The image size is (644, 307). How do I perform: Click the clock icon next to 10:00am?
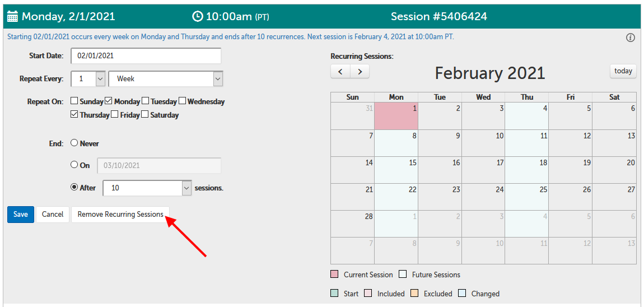pos(197,16)
